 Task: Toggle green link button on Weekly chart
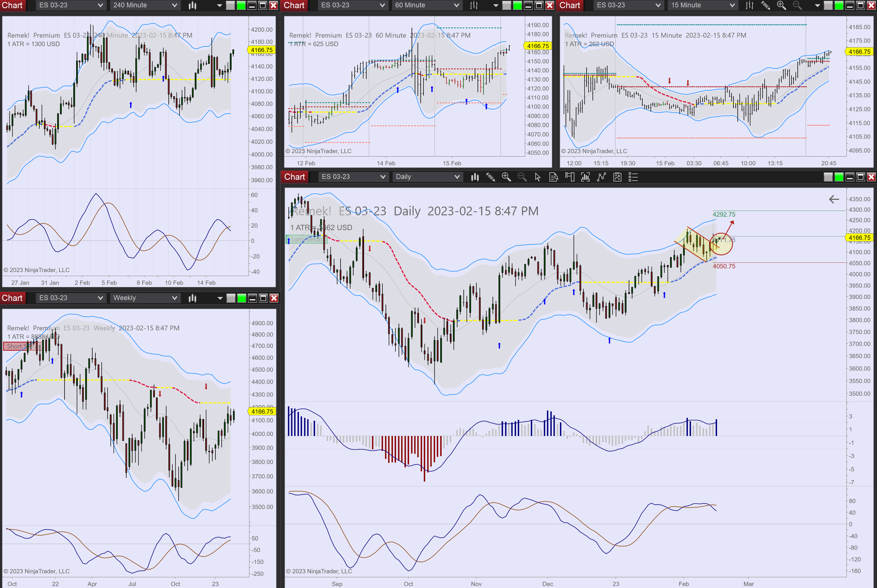coord(242,298)
